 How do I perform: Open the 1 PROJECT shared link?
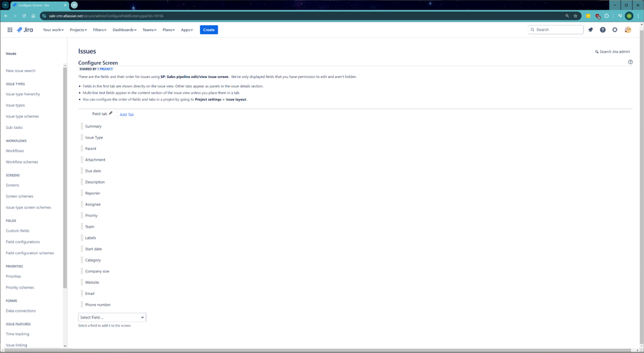click(x=106, y=69)
